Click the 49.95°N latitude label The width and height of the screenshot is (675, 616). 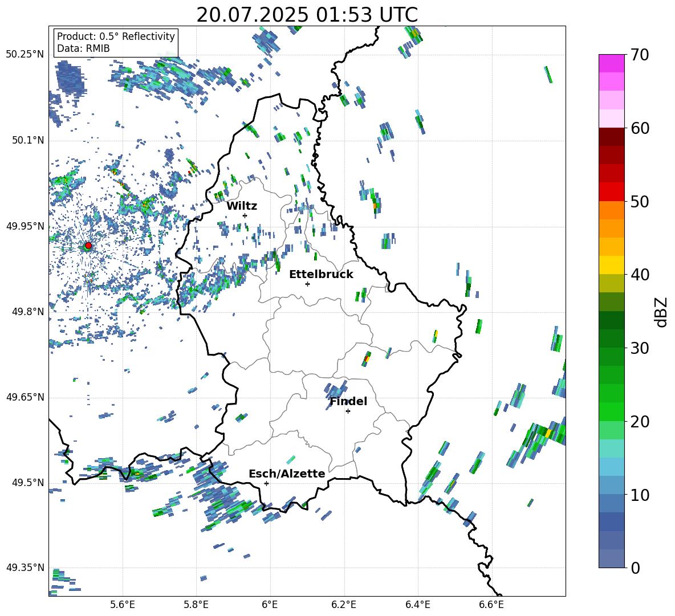(x=25, y=226)
